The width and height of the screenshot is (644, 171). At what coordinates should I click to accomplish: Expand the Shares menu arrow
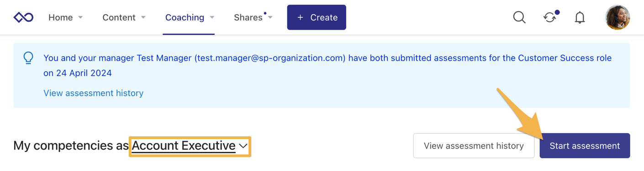click(x=270, y=17)
